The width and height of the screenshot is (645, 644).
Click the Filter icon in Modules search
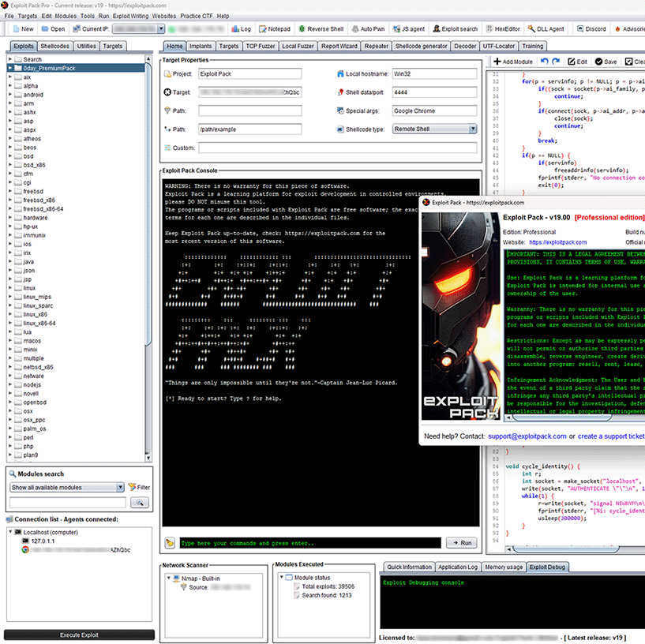(x=133, y=488)
